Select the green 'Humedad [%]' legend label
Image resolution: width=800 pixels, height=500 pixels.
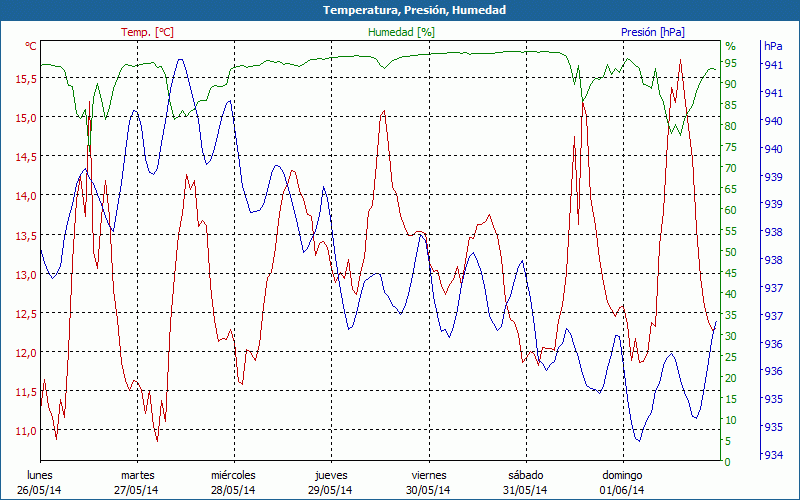(x=401, y=32)
